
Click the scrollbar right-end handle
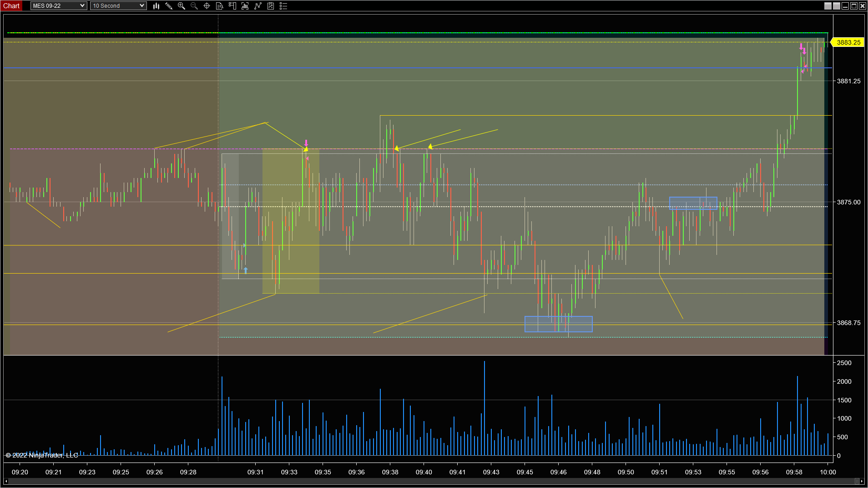pos(857,481)
